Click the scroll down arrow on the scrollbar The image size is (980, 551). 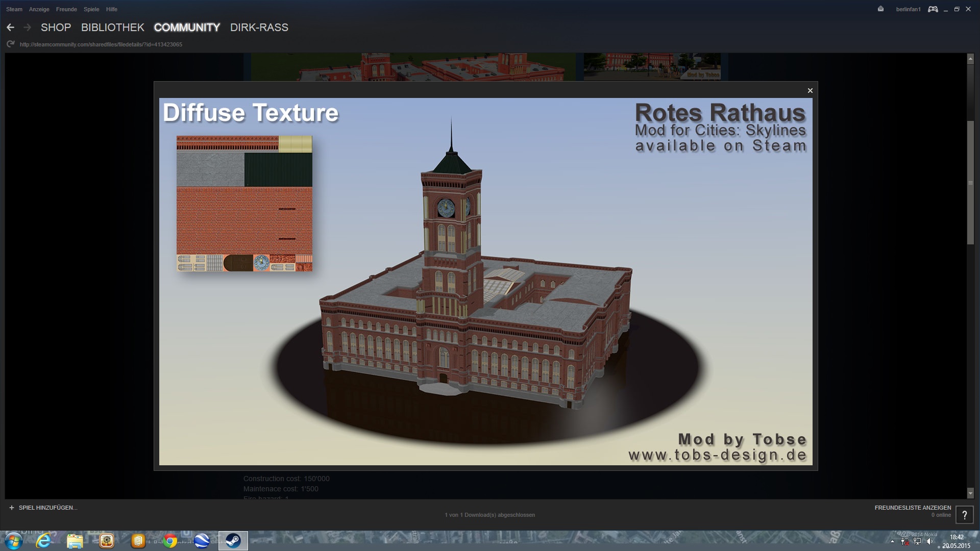tap(970, 493)
